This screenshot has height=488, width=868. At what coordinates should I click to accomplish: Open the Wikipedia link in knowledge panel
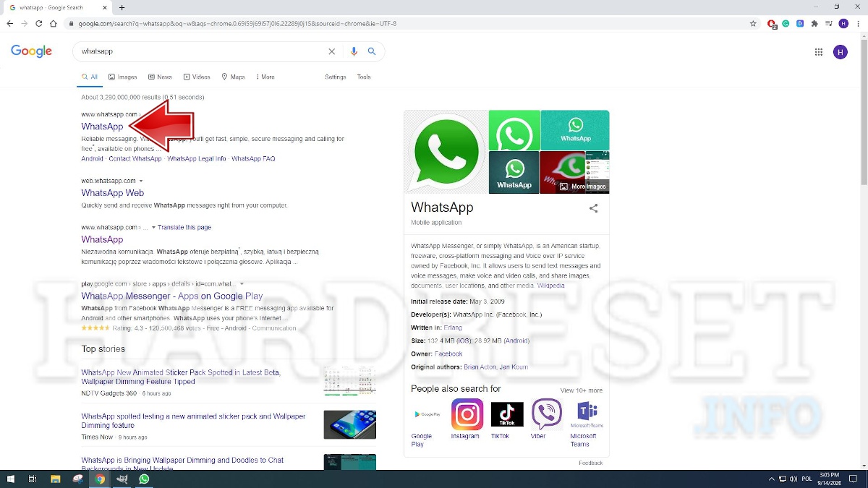pos(551,286)
